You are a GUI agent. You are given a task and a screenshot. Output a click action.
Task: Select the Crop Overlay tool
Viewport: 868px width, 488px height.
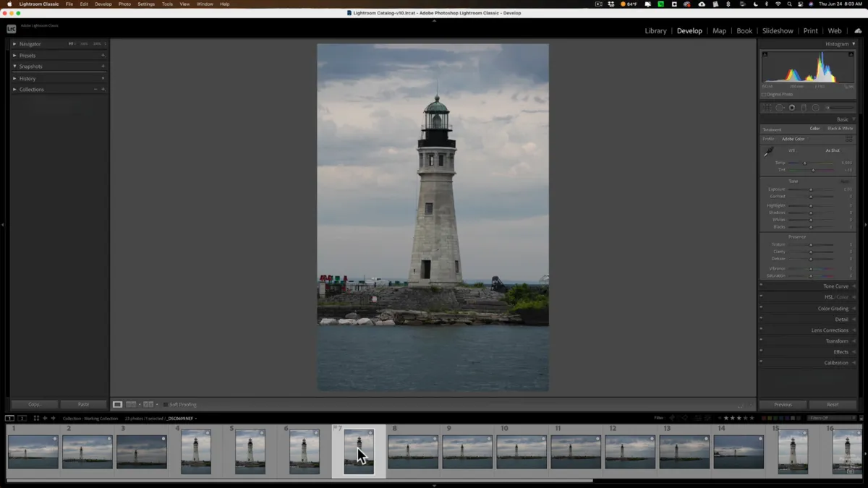767,107
